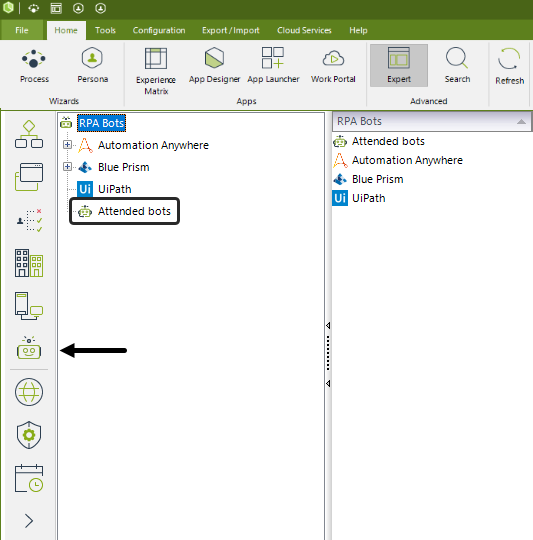This screenshot has height=540, width=533.
Task: Open the Work Portal
Action: pyautogui.click(x=333, y=66)
